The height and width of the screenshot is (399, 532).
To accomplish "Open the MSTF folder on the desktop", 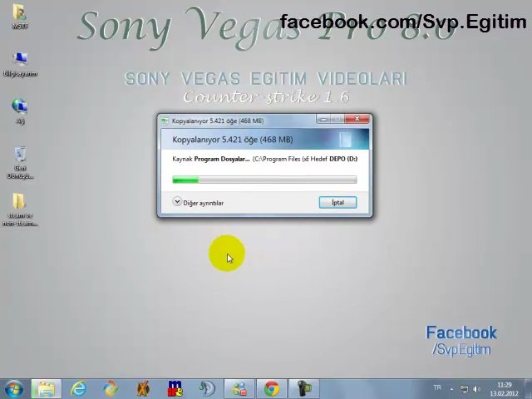I will pos(20,17).
